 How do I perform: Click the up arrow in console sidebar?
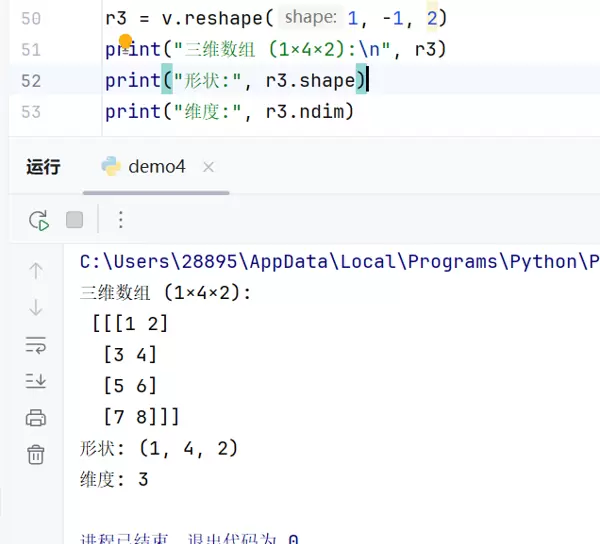point(36,270)
